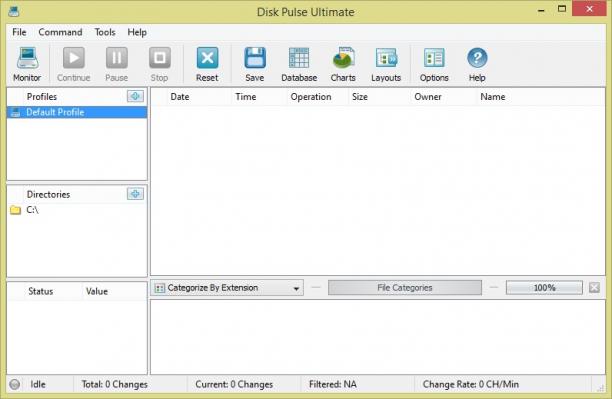Open the Tools menu
This screenshot has height=399, width=612.
(x=105, y=32)
